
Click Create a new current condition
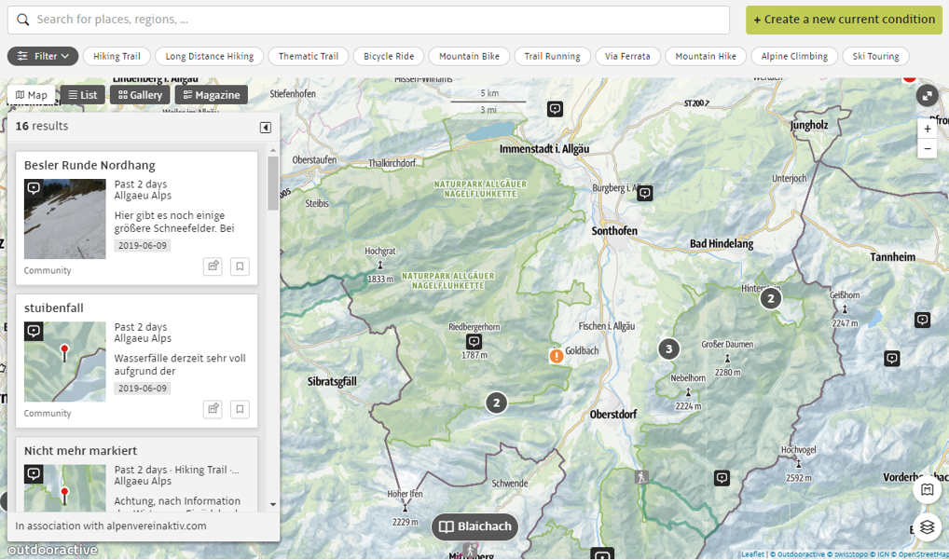844,20
